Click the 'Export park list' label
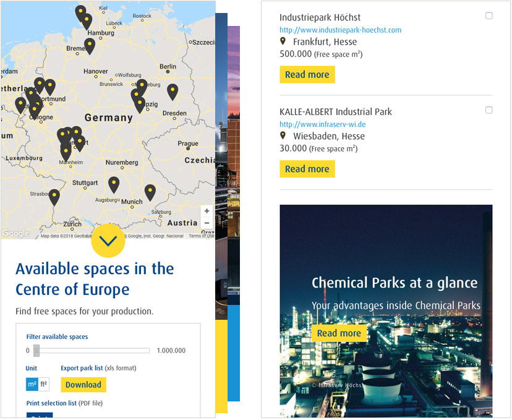 click(x=82, y=368)
